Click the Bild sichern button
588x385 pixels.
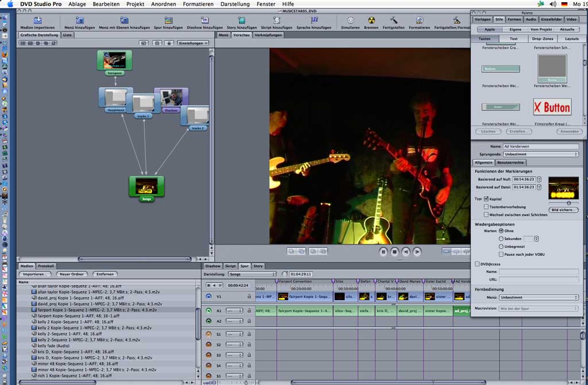pos(563,210)
